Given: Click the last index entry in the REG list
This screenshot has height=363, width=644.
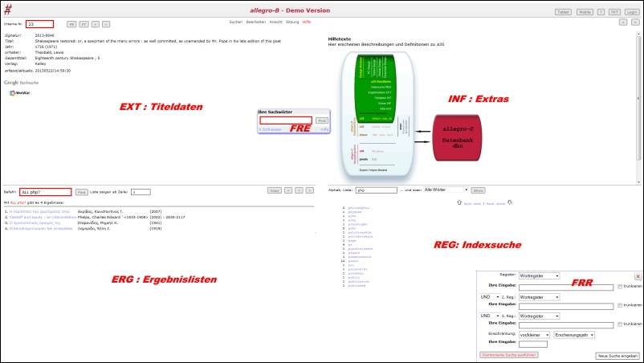Looking at the screenshot, I should 357,286.
